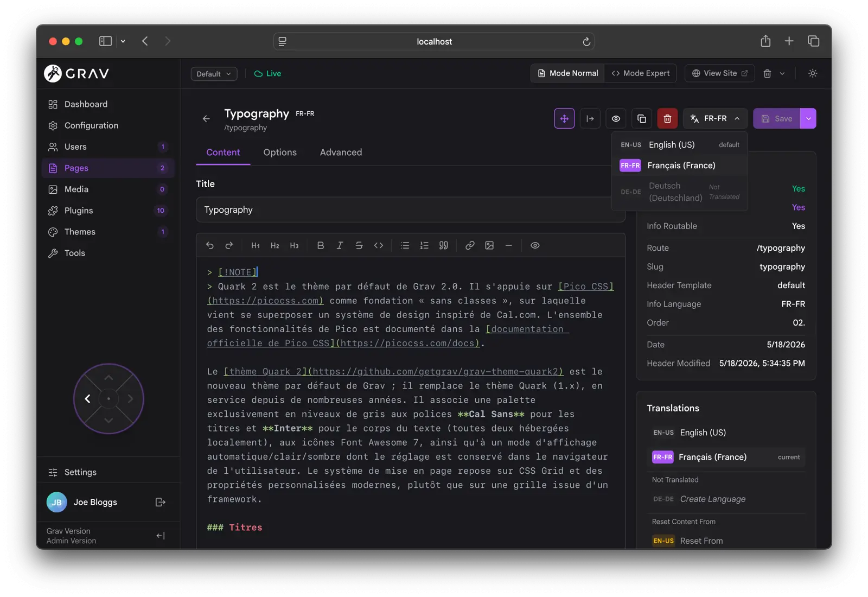
Task: Delete the page with red trash button
Action: click(x=667, y=118)
